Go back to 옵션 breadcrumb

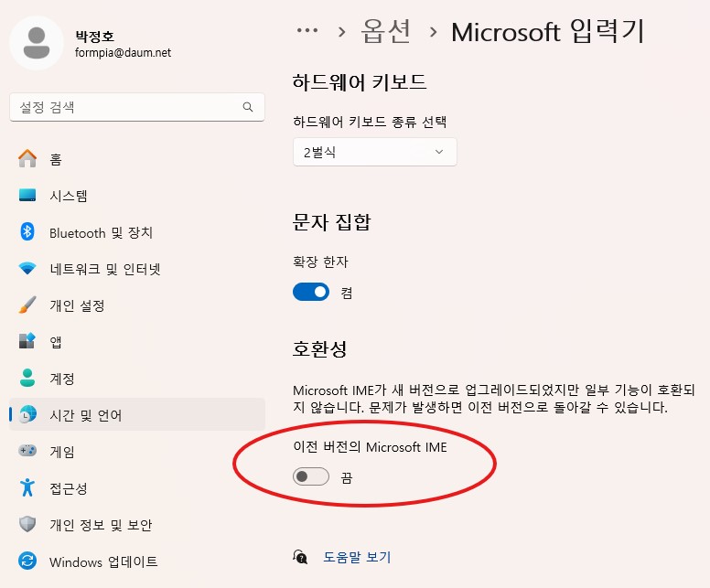pyautogui.click(x=385, y=31)
